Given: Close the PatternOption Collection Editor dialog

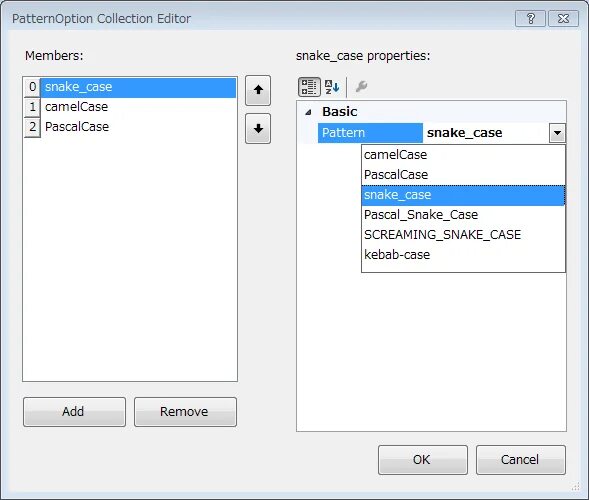Looking at the screenshot, I should [x=563, y=18].
